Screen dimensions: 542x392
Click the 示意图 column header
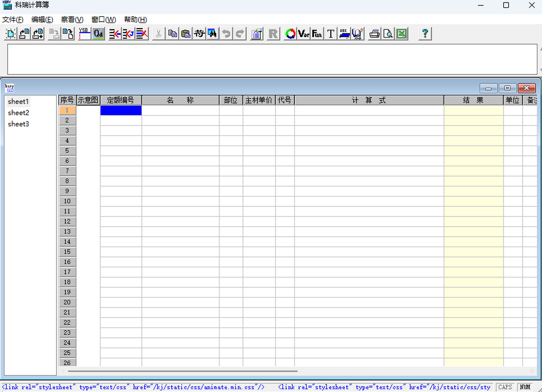point(88,100)
